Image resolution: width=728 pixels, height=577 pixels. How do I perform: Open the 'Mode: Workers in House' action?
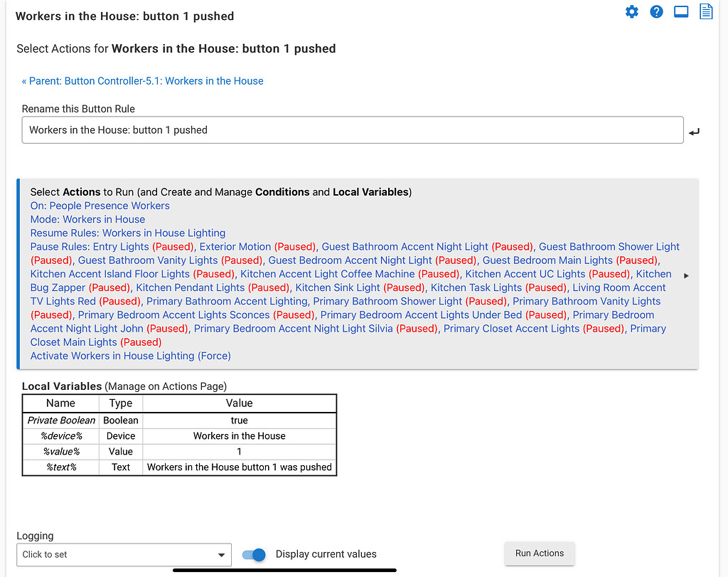tap(87, 219)
